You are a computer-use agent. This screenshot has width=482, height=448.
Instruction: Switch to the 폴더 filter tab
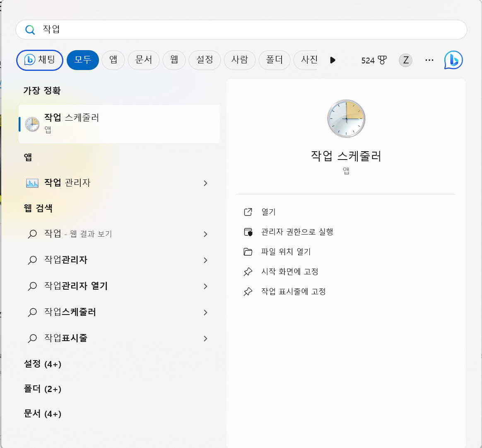275,60
